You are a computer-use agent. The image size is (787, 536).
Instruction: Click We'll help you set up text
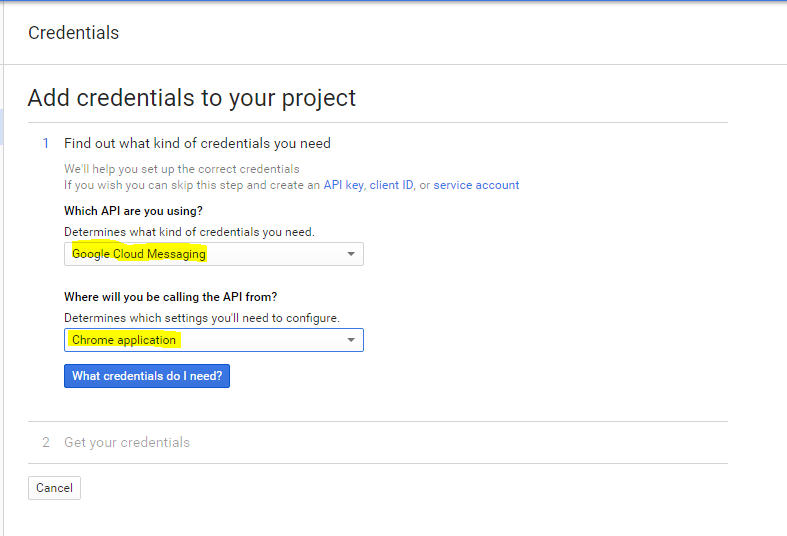182,169
